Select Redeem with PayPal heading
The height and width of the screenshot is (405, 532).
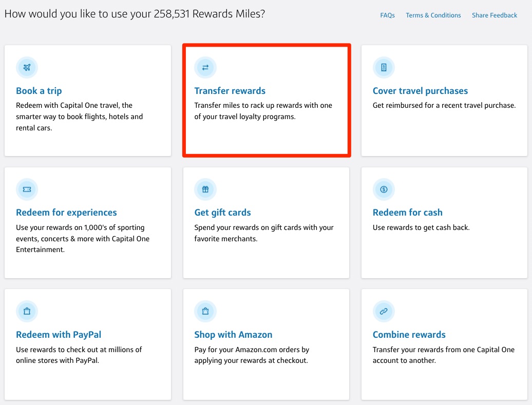click(x=59, y=335)
